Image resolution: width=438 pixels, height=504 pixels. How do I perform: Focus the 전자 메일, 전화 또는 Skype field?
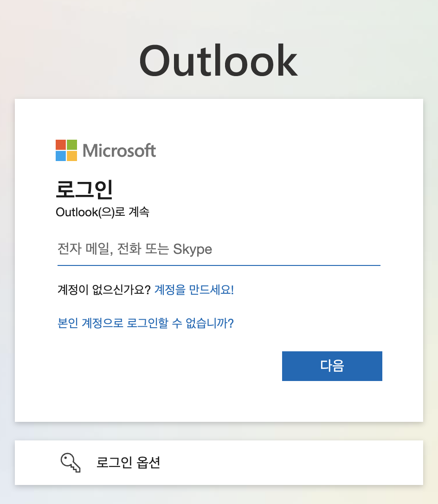[219, 249]
